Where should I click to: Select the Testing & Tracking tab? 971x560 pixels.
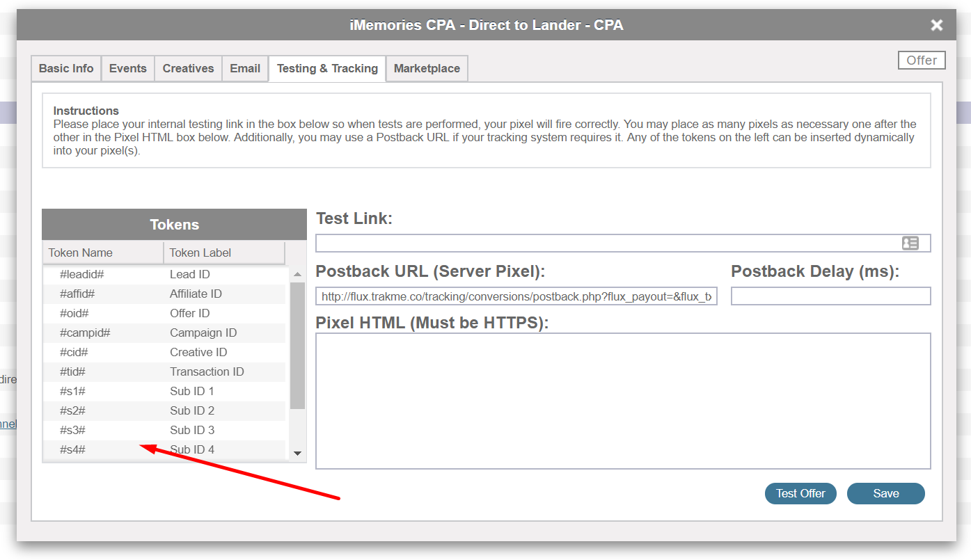pyautogui.click(x=327, y=68)
